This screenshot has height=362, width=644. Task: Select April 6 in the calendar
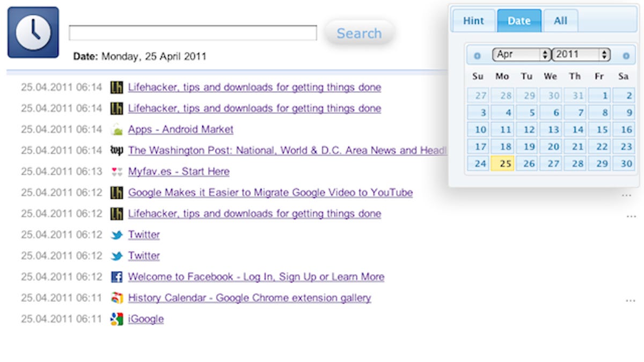click(x=551, y=113)
